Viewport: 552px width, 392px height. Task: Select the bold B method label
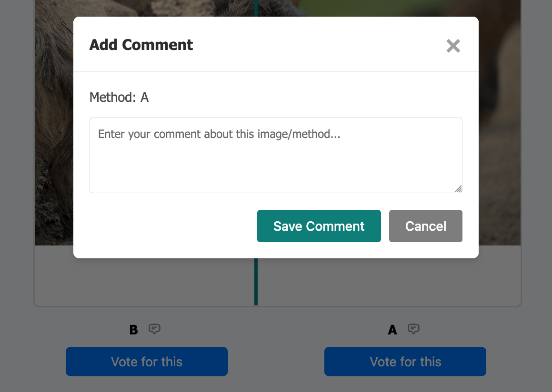point(134,330)
